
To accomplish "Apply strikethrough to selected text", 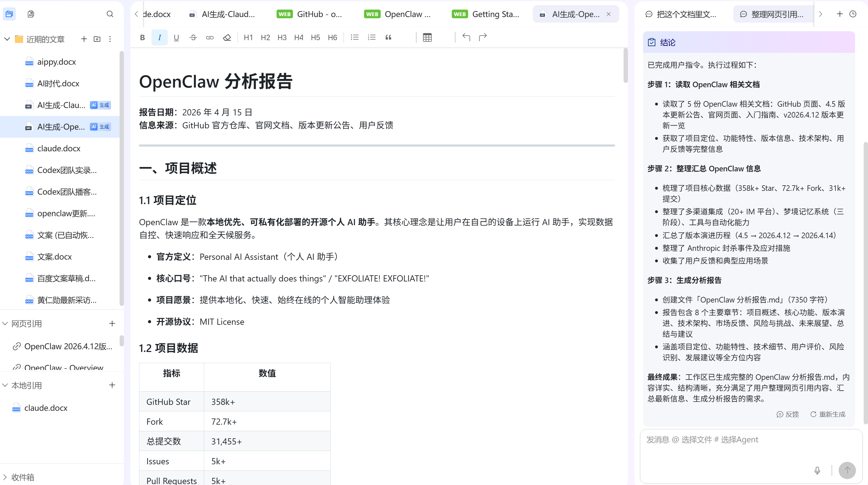I will pos(193,37).
